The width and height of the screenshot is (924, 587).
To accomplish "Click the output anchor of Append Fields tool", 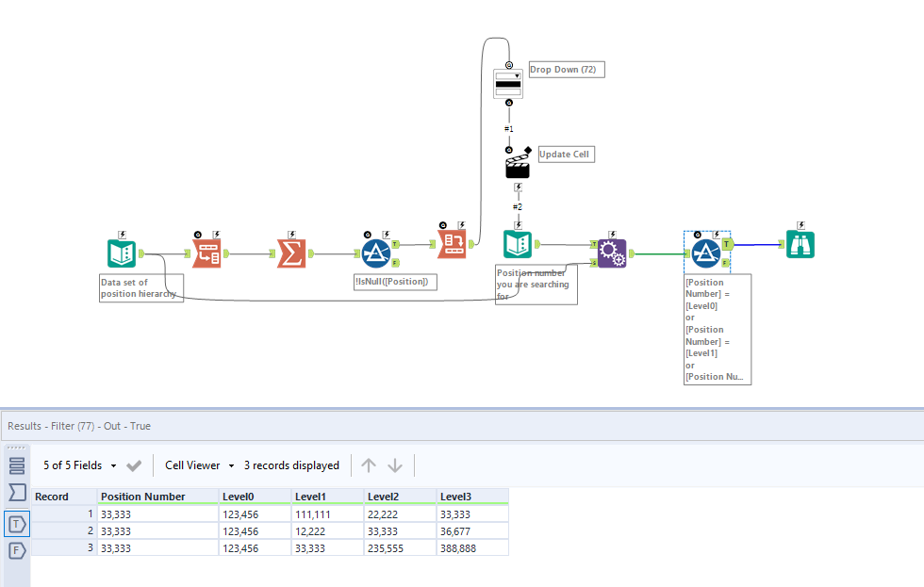I will [631, 253].
